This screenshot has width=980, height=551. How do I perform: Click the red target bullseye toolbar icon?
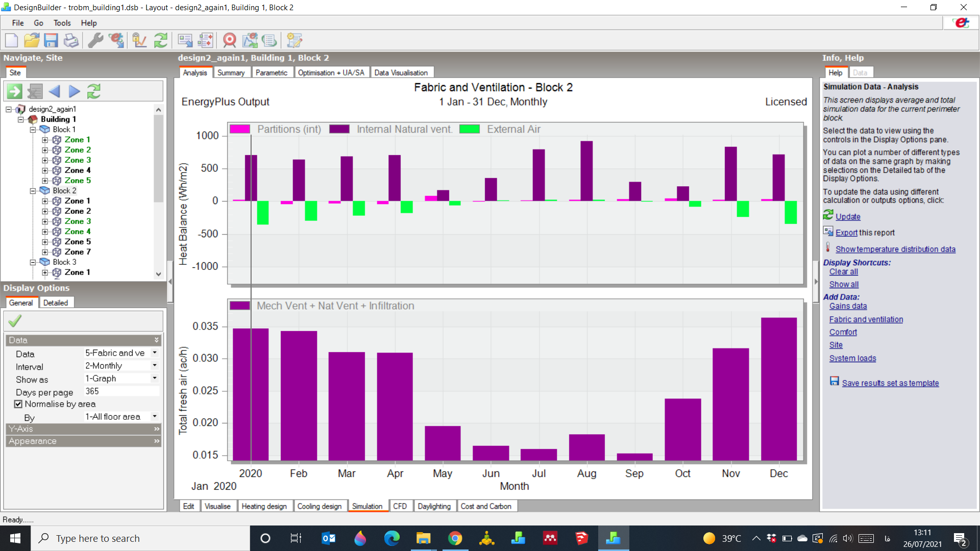[230, 40]
